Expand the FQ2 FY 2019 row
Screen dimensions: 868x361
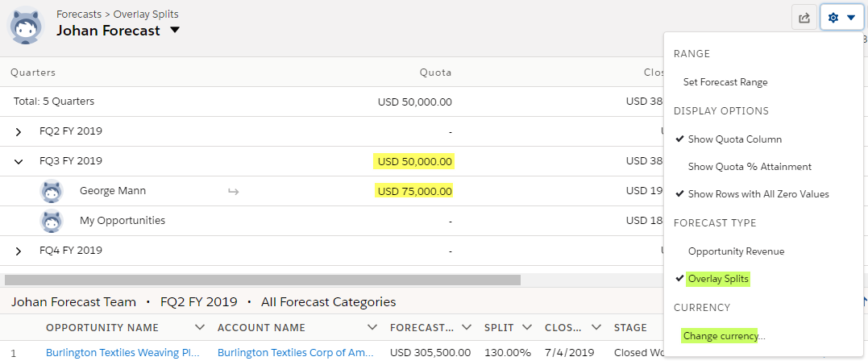pyautogui.click(x=19, y=131)
